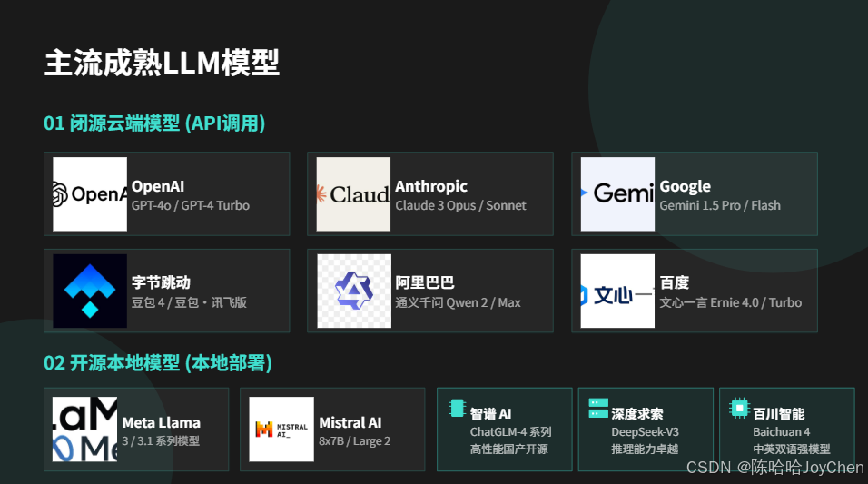Viewport: 868px width, 484px height.
Task: Click the text 推理能力卓越
Action: pos(645,449)
